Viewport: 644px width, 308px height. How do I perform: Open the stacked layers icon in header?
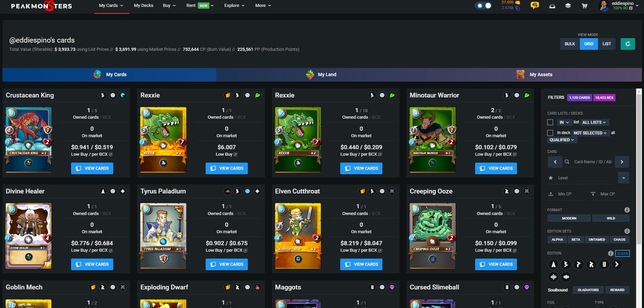click(568, 6)
